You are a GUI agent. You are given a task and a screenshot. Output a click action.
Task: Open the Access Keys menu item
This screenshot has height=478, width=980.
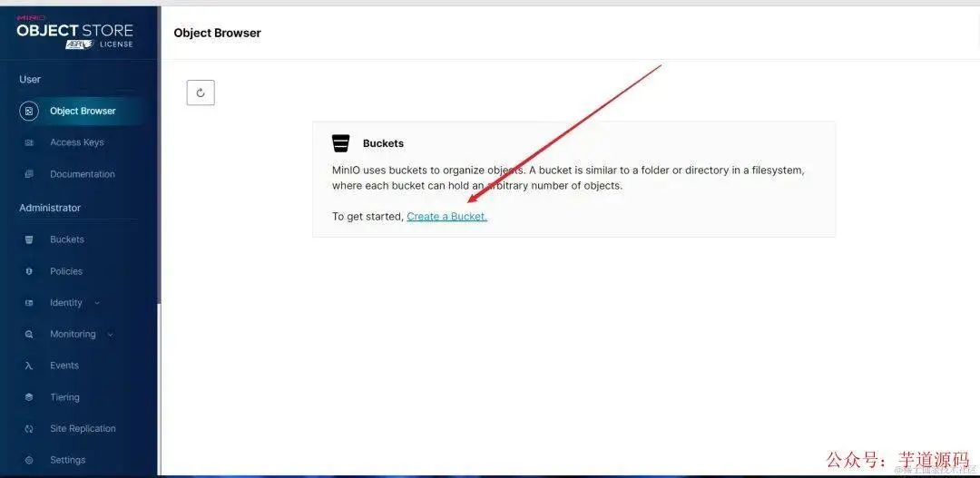coord(77,142)
